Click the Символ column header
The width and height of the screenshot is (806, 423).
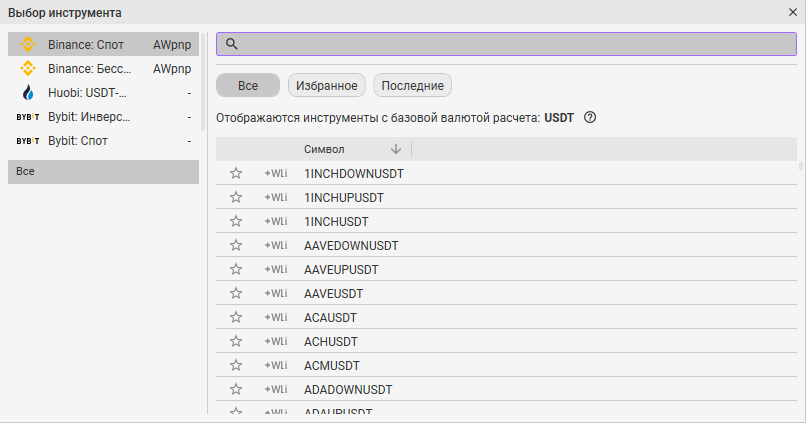[324, 149]
